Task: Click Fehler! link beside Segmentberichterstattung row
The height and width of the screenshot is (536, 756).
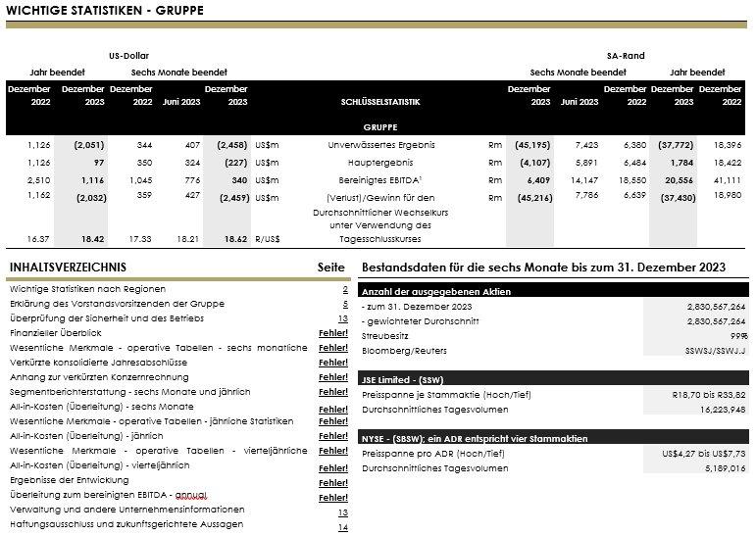Action: click(333, 392)
